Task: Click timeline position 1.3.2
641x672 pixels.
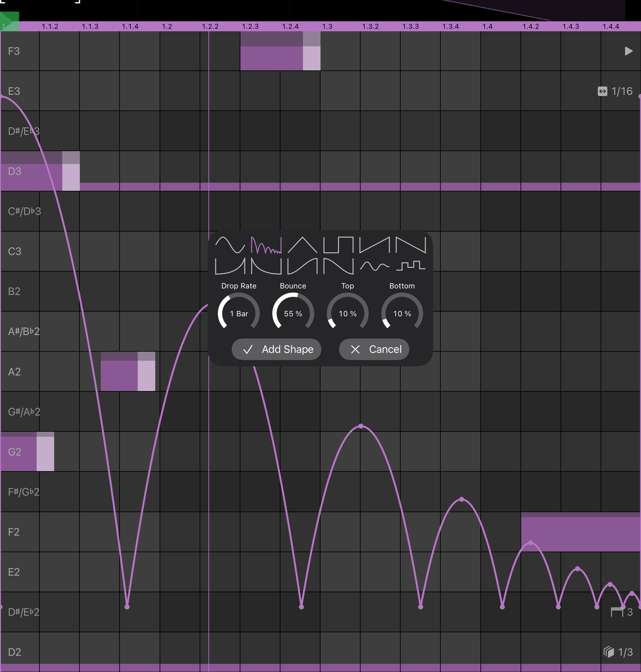Action: (x=371, y=26)
